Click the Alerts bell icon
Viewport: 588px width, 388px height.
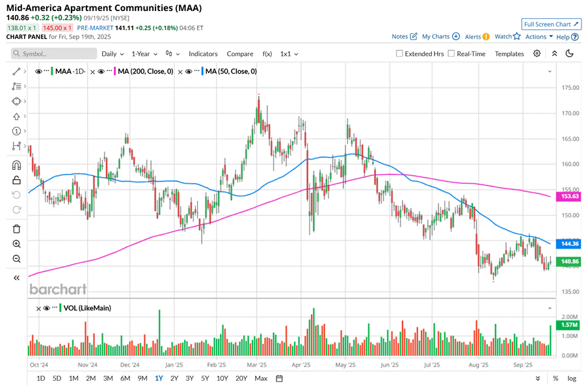coord(486,36)
